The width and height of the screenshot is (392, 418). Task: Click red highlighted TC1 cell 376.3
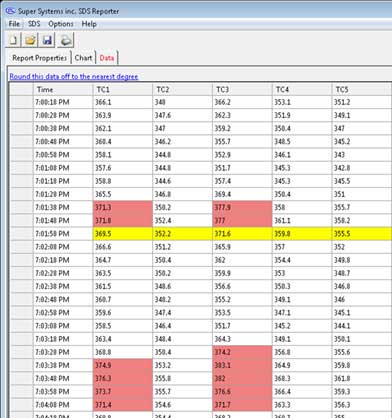point(123,379)
